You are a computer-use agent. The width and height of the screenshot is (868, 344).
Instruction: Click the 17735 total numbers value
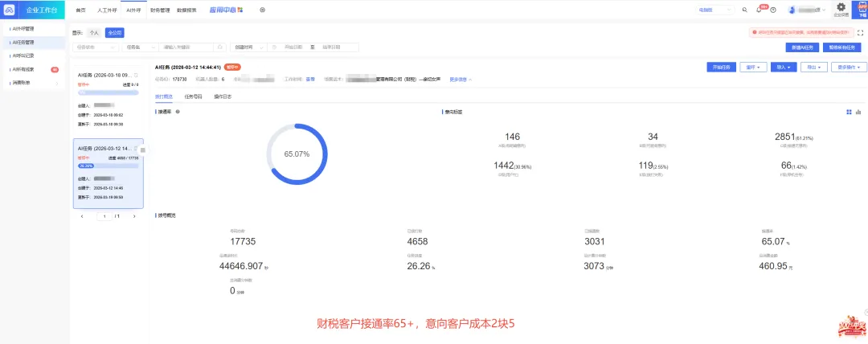243,241
